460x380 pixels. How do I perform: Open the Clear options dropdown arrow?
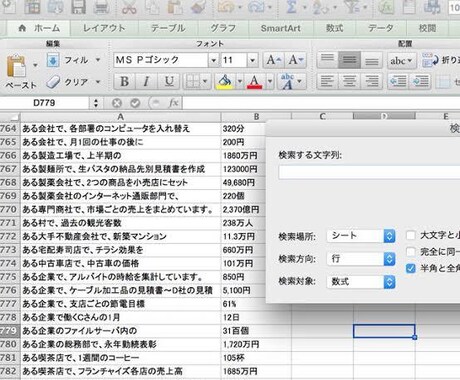click(x=98, y=82)
